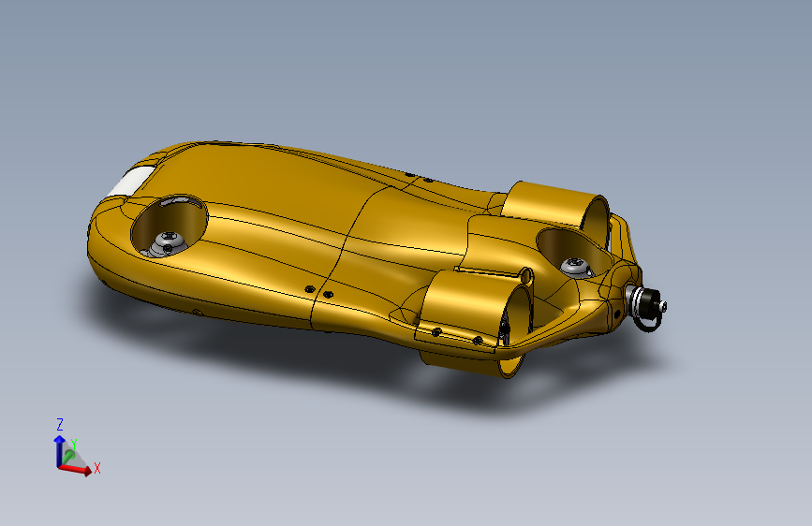Screen dimensions: 812x526
Task: Select the white panel on the model's nose
Action: (x=129, y=183)
